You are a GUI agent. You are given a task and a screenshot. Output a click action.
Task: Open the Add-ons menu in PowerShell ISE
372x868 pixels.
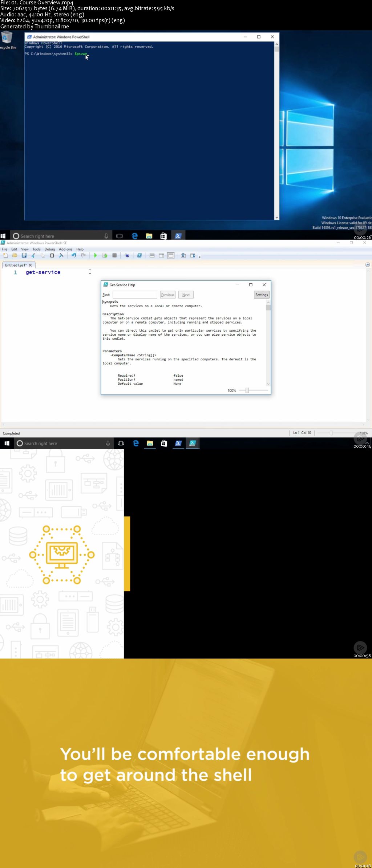66,249
